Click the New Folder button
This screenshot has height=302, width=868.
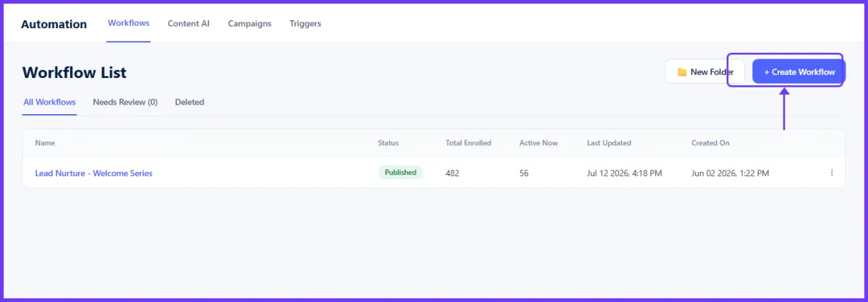coord(705,72)
